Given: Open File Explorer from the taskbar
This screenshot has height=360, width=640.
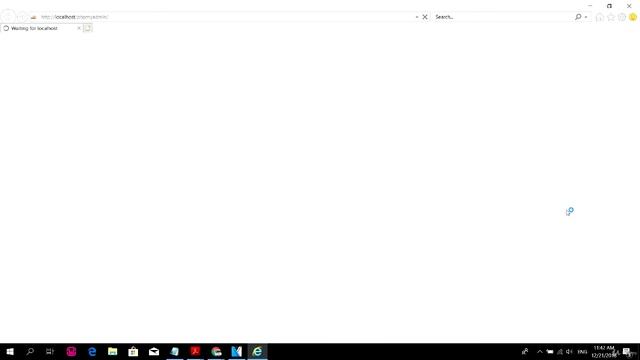Looking at the screenshot, I should point(113,351).
